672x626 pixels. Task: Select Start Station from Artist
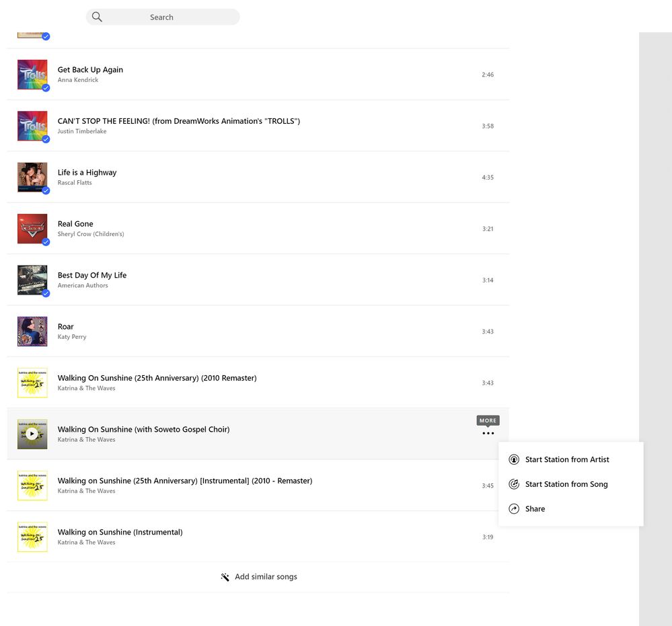566,460
